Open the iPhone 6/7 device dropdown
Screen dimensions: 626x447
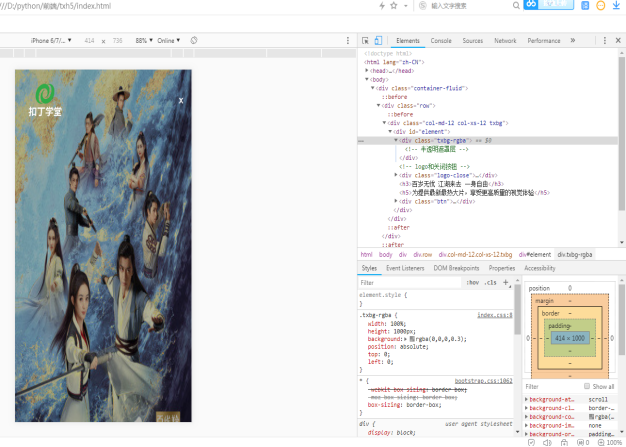51,40
